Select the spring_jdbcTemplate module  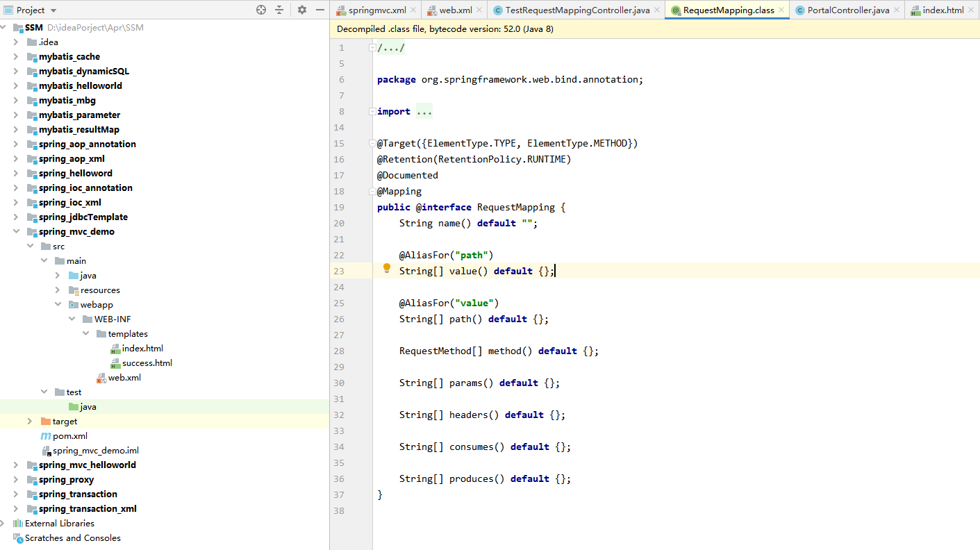tap(83, 217)
